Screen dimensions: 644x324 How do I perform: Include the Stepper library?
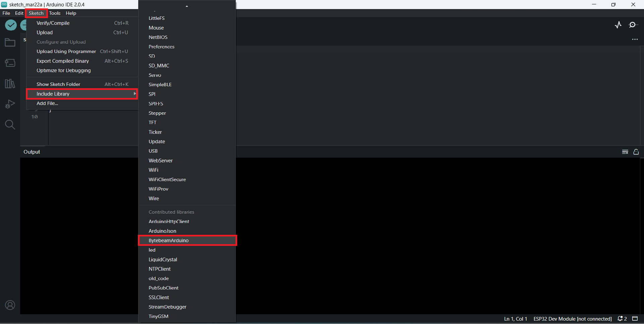click(187, 113)
